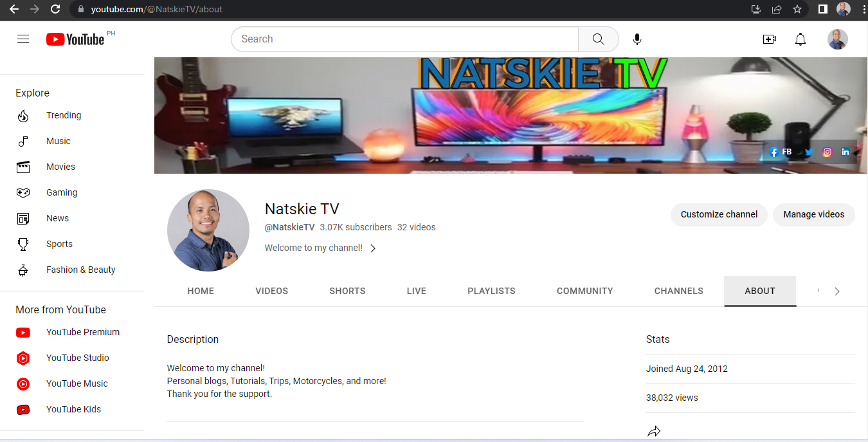Reload the page

[55, 9]
